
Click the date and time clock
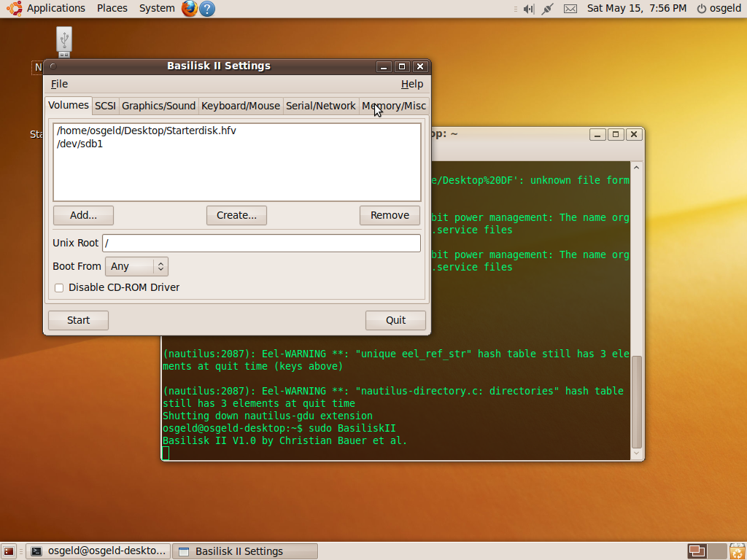pyautogui.click(x=636, y=8)
